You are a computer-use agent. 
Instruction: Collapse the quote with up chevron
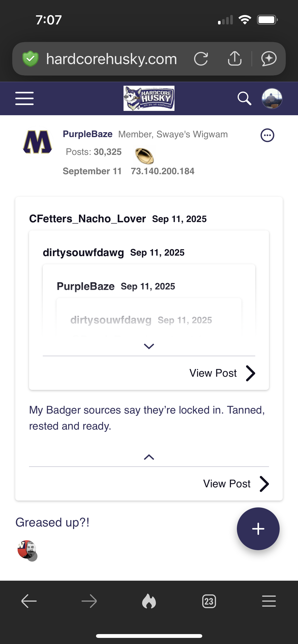(149, 457)
